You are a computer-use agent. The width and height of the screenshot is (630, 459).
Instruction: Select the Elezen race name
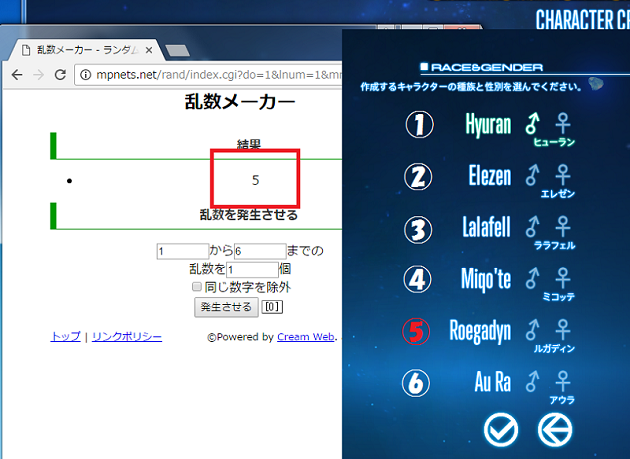pos(490,176)
